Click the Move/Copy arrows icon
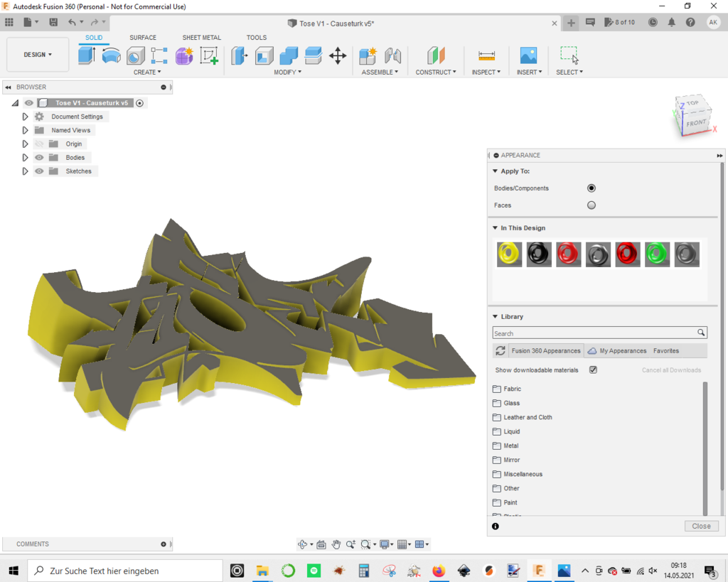 (x=338, y=55)
